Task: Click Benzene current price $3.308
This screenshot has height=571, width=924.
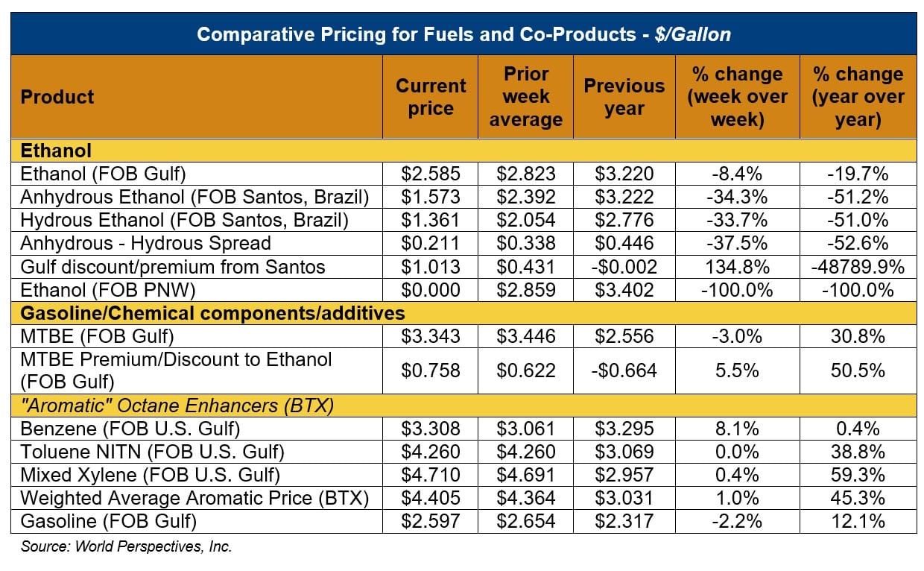Action: pyautogui.click(x=430, y=429)
